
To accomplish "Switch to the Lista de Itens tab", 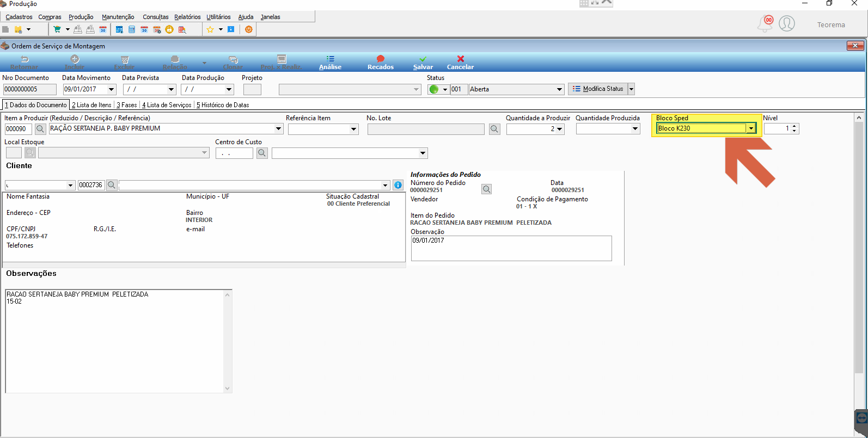I will 91,105.
